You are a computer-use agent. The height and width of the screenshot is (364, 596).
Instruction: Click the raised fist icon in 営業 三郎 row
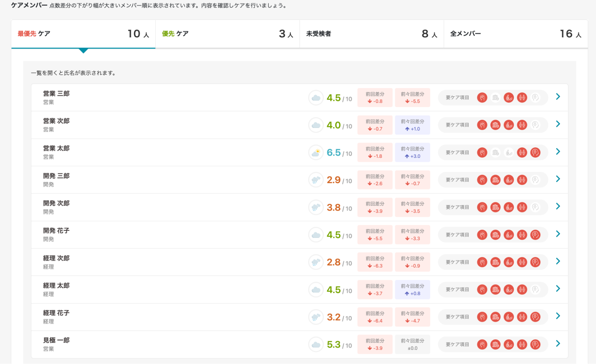pos(482,97)
